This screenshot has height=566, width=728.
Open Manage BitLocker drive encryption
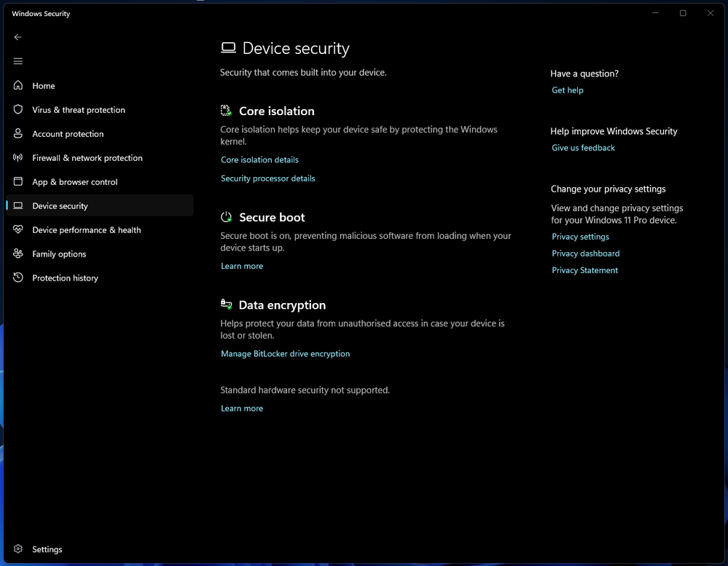285,353
